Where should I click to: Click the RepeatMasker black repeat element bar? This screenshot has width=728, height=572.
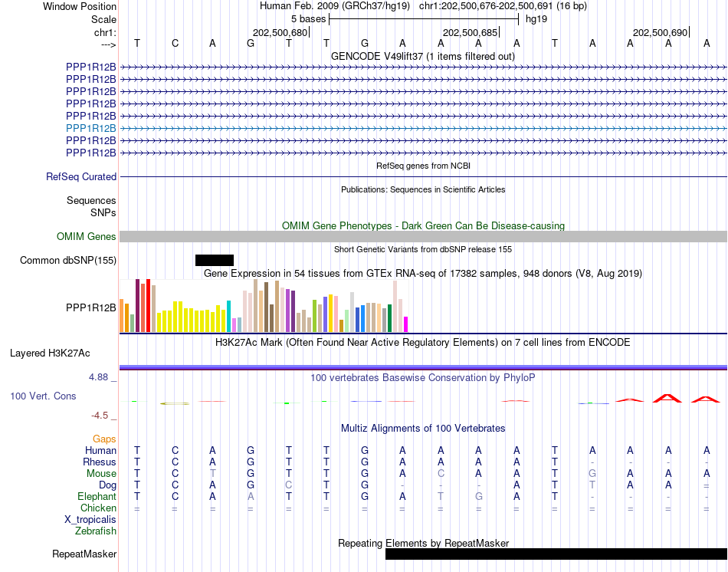556,554
